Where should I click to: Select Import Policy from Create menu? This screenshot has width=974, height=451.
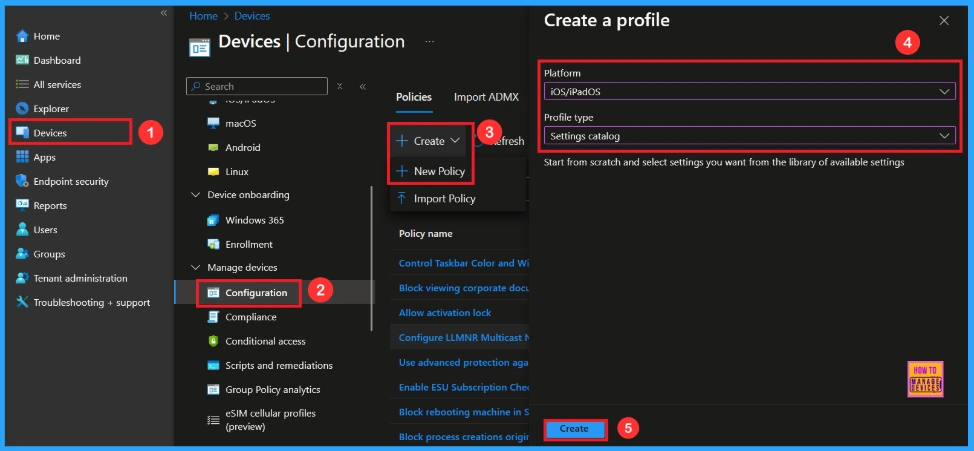[x=436, y=199]
